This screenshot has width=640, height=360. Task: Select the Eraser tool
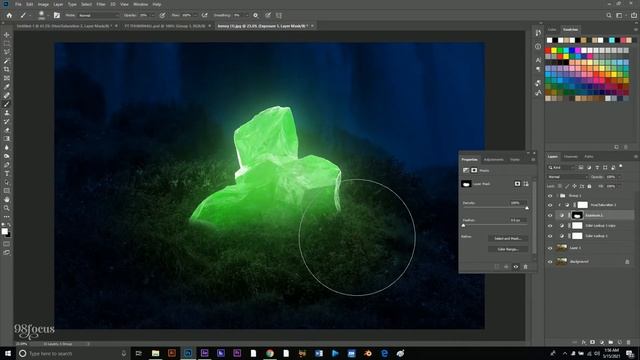(x=7, y=130)
